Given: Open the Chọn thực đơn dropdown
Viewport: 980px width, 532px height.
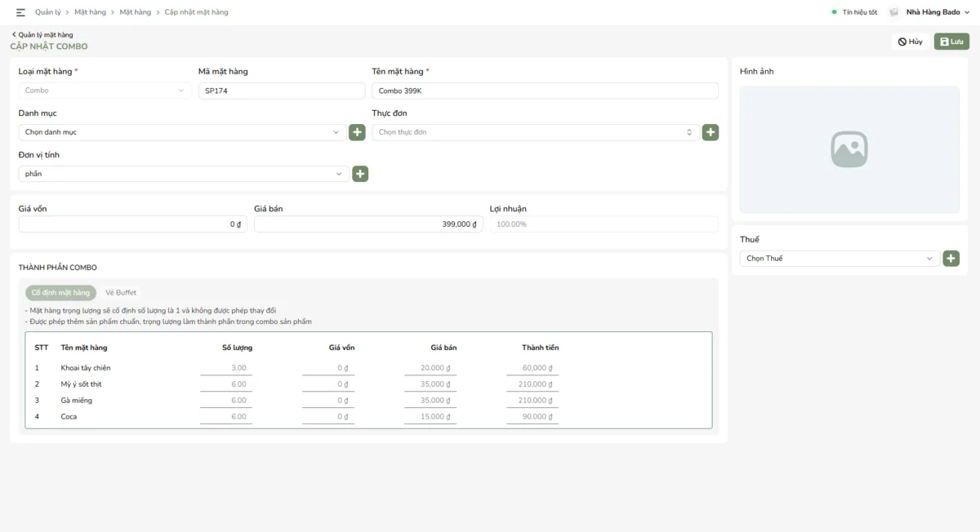Looking at the screenshot, I should click(x=536, y=132).
